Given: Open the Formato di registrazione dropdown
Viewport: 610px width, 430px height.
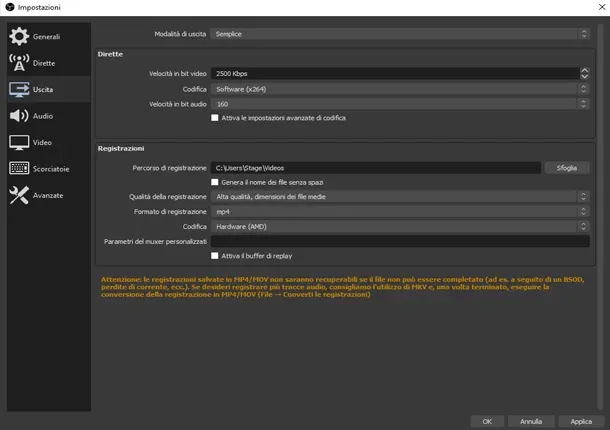Looking at the screenshot, I should coord(399,212).
